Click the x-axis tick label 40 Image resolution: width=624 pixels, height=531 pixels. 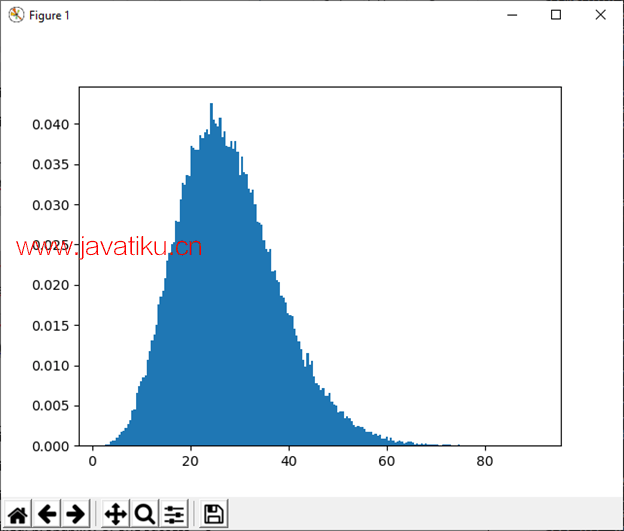pyautogui.click(x=289, y=461)
